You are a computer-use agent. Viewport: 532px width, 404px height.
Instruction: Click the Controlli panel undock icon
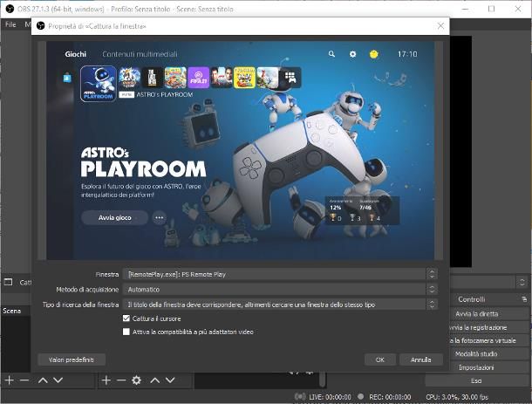click(524, 299)
